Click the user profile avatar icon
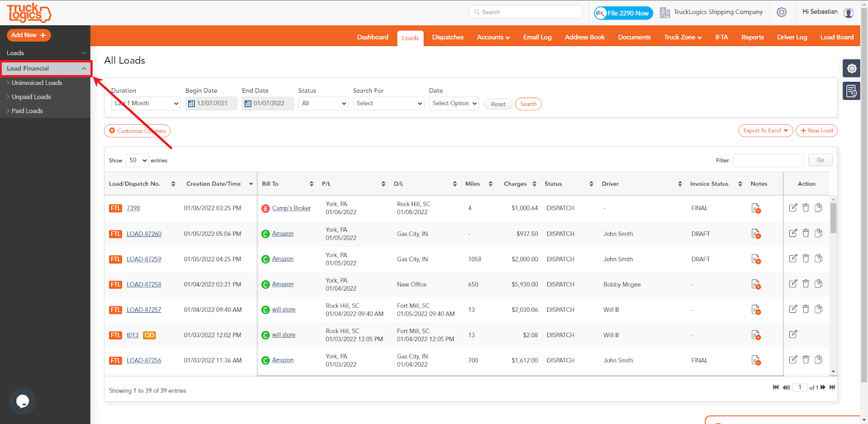 pyautogui.click(x=848, y=12)
